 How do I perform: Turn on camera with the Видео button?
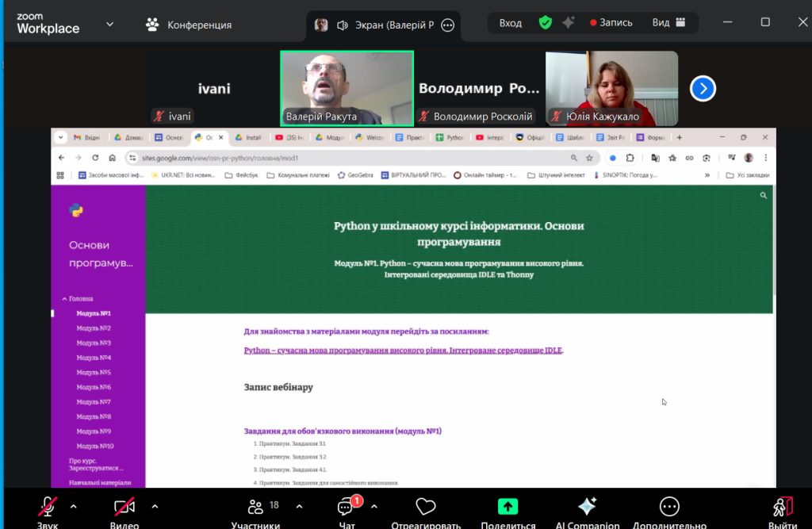point(124,508)
